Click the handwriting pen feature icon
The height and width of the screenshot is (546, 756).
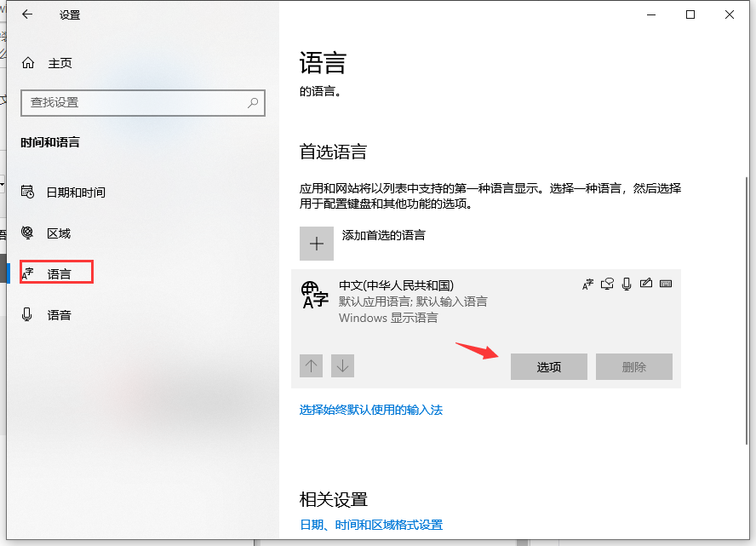click(x=646, y=284)
